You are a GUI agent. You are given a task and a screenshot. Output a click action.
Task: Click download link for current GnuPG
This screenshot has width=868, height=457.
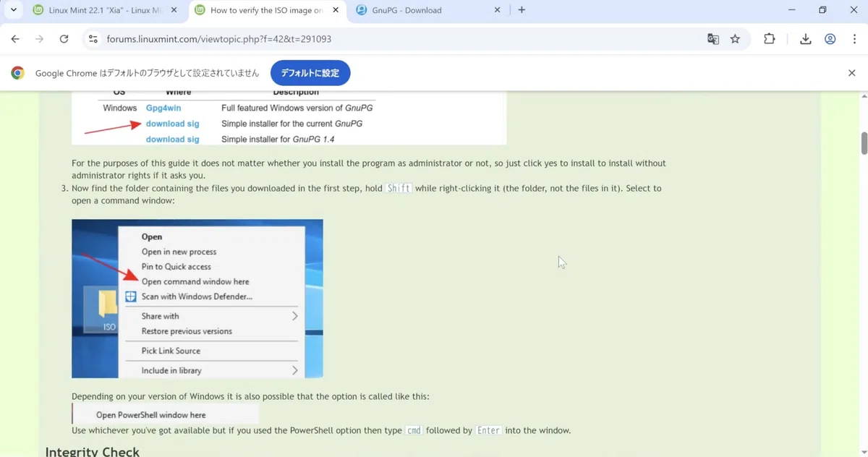(x=166, y=124)
